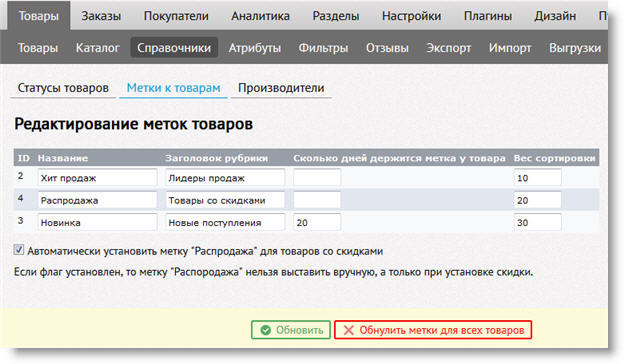Click the Заголовок рубрики column header

point(217,158)
